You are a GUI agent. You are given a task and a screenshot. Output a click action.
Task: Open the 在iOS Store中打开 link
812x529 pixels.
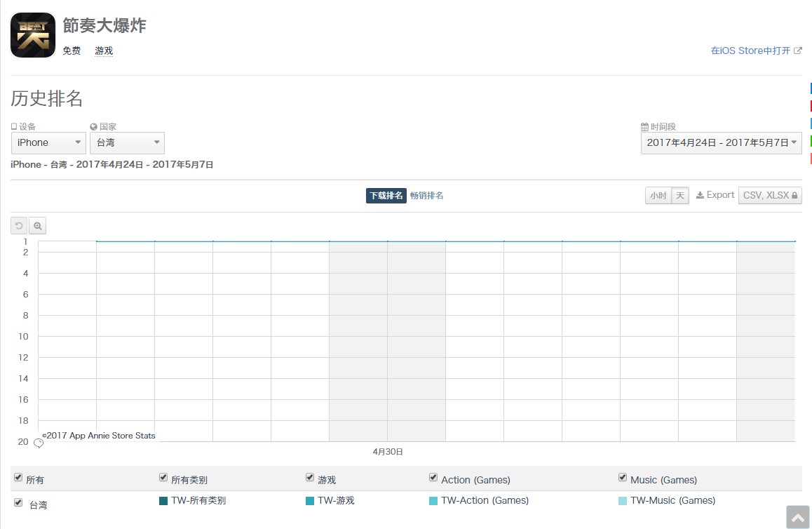pyautogui.click(x=750, y=51)
